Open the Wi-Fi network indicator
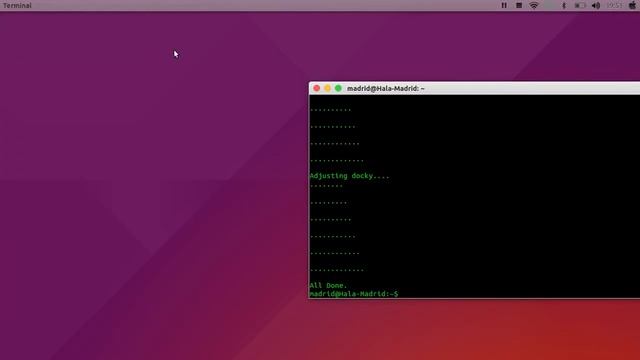 click(534, 5)
